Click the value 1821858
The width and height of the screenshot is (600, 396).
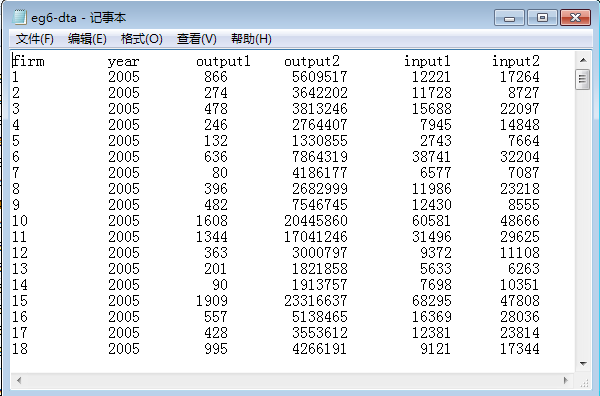320,269
